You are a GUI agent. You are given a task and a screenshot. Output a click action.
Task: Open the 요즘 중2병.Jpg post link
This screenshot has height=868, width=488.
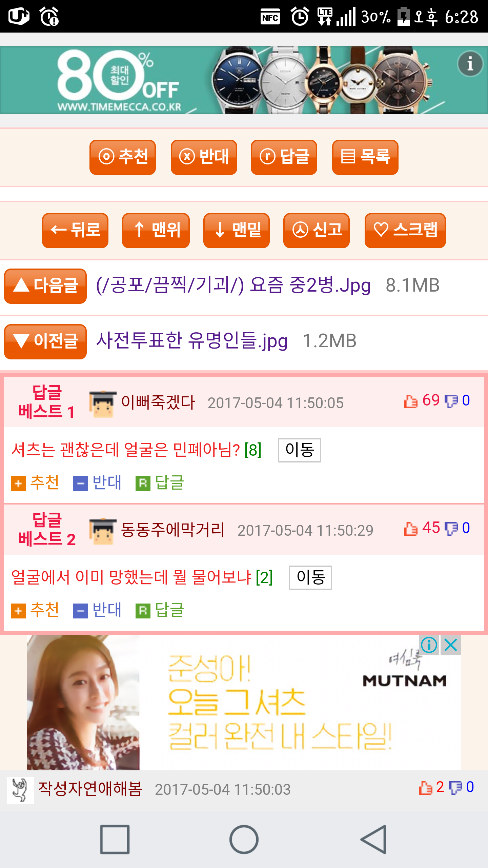(233, 285)
